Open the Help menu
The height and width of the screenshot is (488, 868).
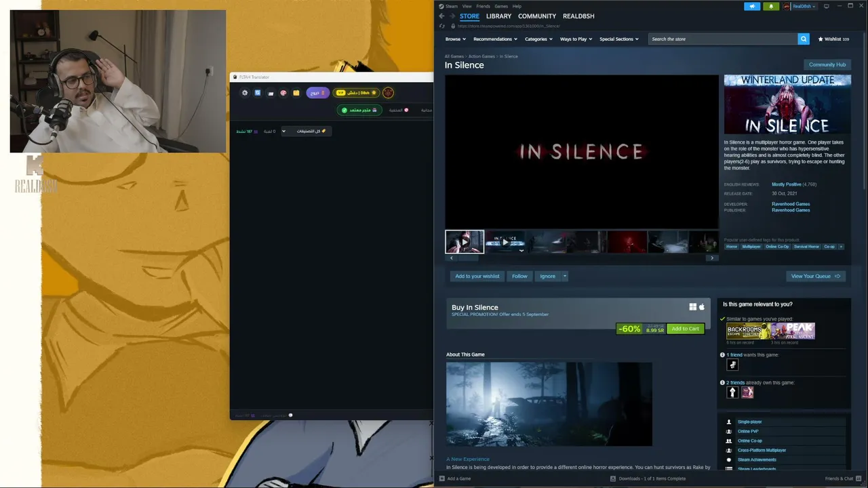[517, 6]
